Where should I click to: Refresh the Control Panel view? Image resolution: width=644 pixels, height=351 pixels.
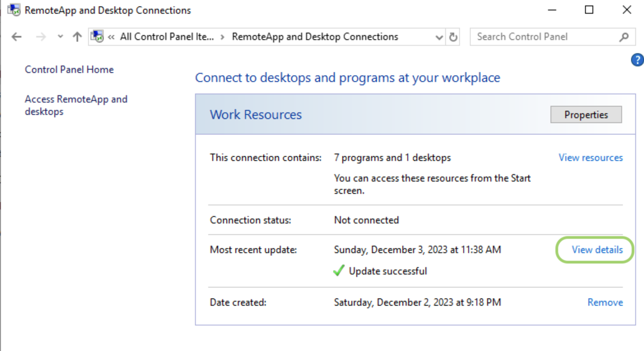coord(453,37)
